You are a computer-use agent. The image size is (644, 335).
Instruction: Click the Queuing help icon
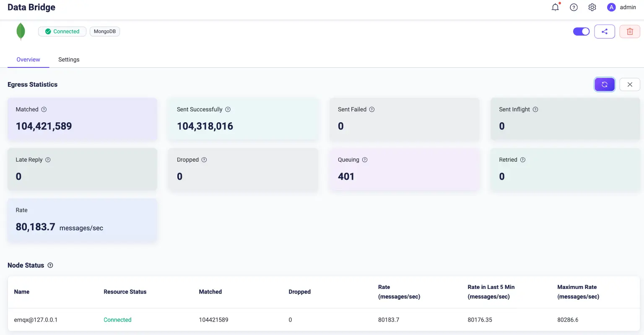[365, 160]
